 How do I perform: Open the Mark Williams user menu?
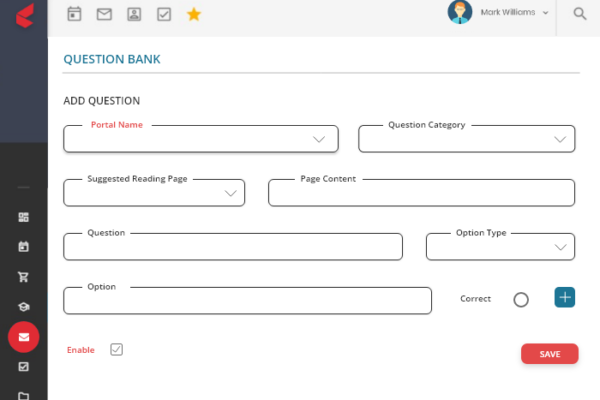pyautogui.click(x=514, y=12)
